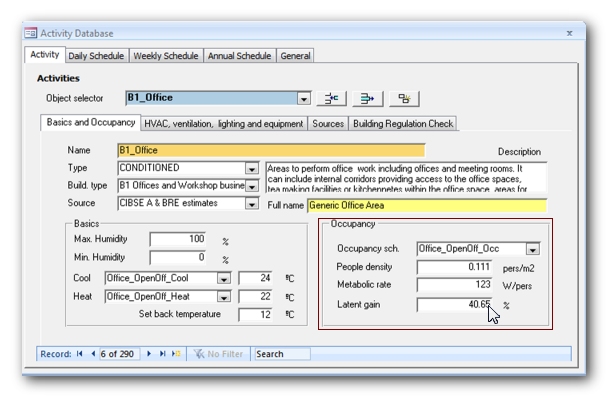Switch to the Weekly Schedule tab

[166, 56]
